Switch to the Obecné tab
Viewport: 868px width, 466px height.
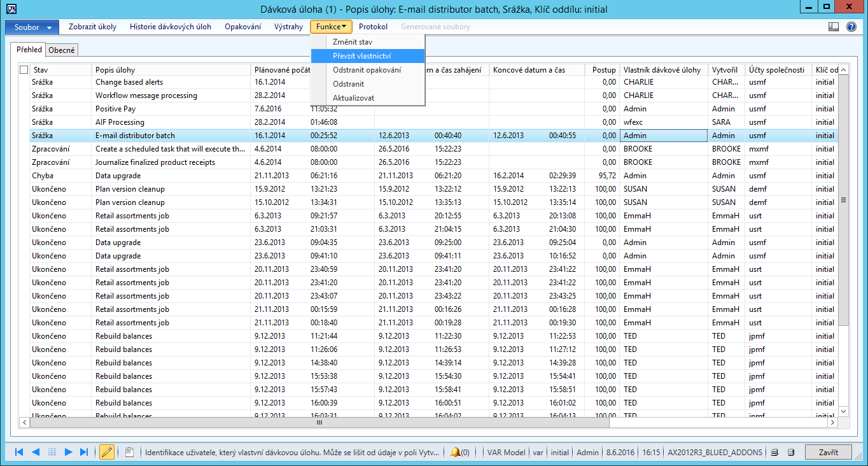tap(61, 48)
